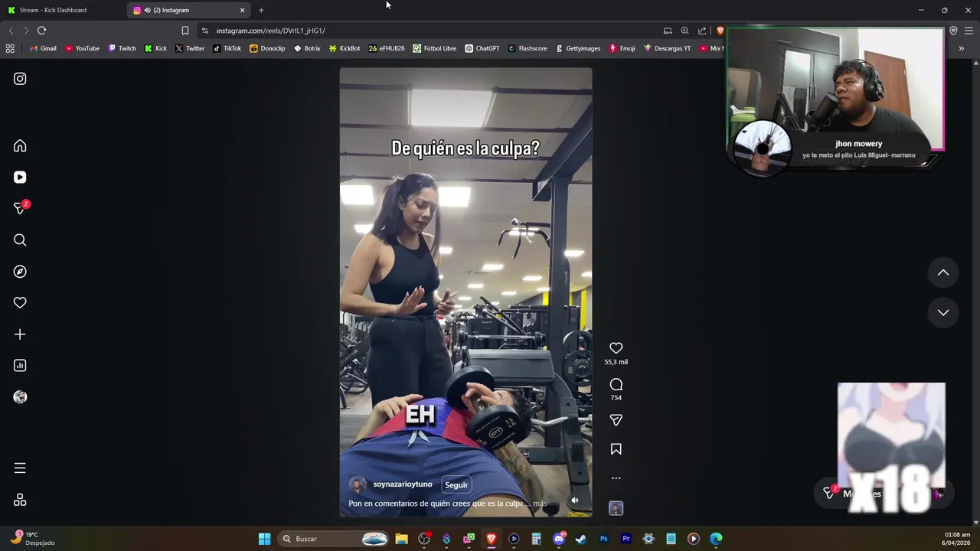
Task: Reload the page with refresh icon
Action: (x=41, y=31)
